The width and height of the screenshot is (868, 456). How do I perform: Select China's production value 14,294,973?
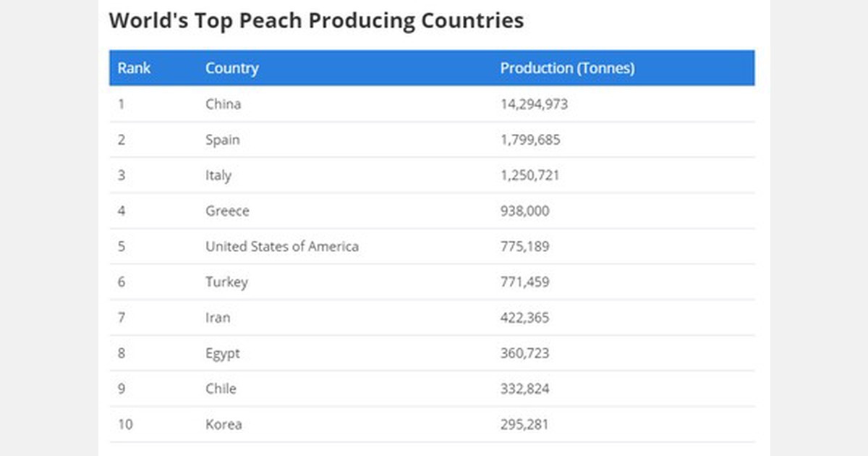pyautogui.click(x=535, y=104)
